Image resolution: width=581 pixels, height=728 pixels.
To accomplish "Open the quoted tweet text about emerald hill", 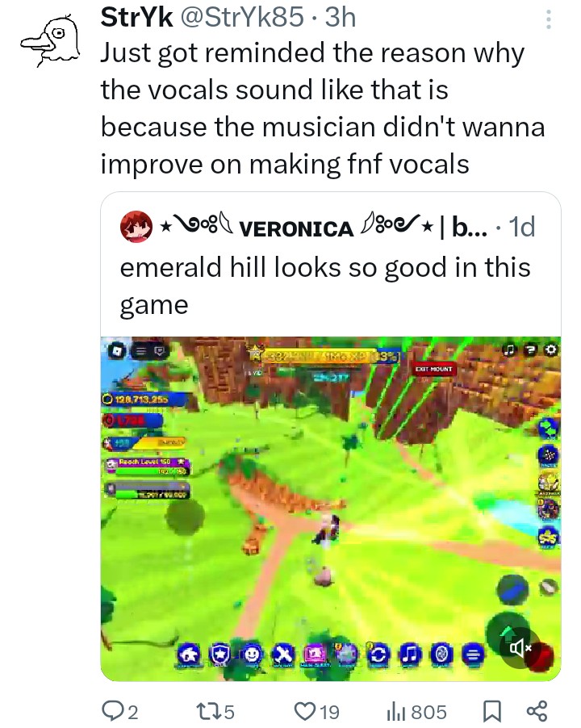I will coord(325,286).
